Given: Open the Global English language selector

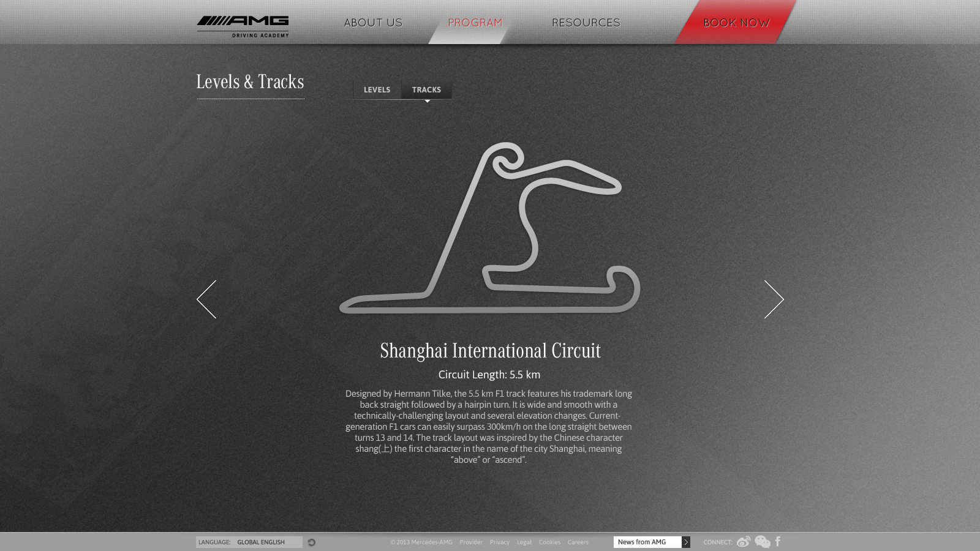Looking at the screenshot, I should pos(249,542).
